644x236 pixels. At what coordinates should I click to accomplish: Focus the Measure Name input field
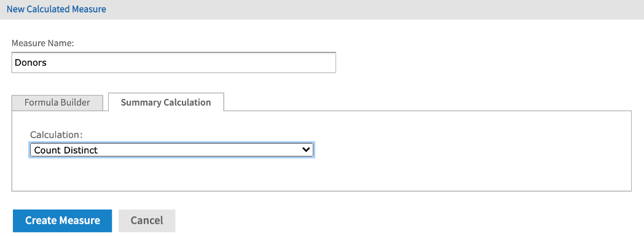click(x=174, y=63)
